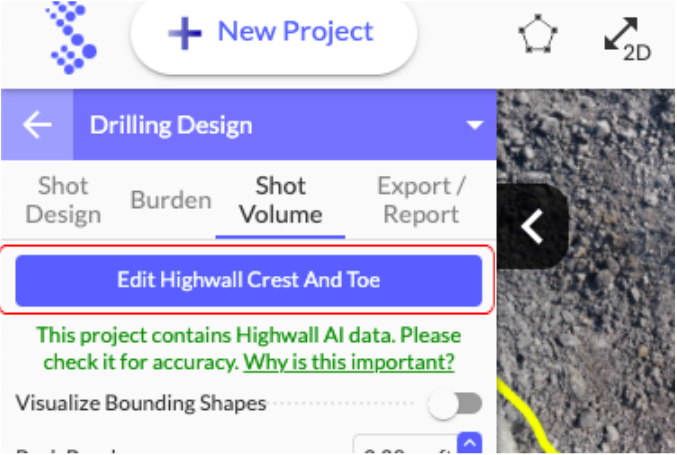
Task: Click the dotted app logo icon
Action: click(71, 38)
